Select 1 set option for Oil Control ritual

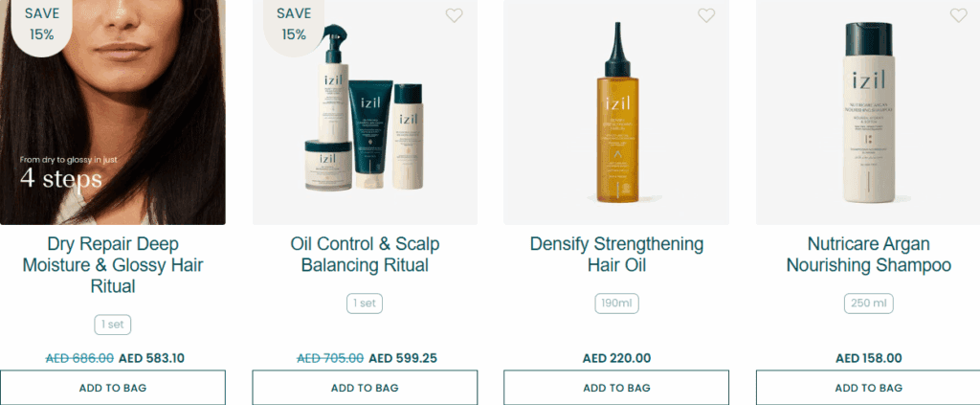(x=365, y=304)
